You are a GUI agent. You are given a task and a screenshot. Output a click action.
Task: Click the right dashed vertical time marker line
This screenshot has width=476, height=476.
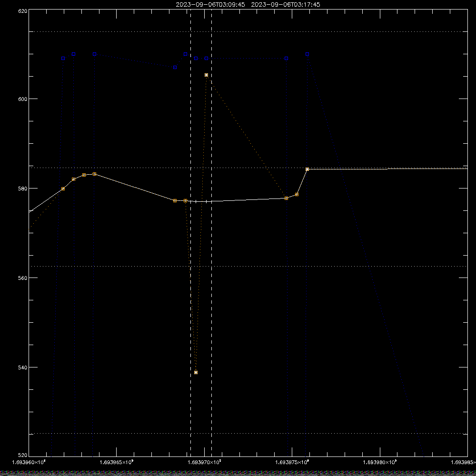click(212, 232)
